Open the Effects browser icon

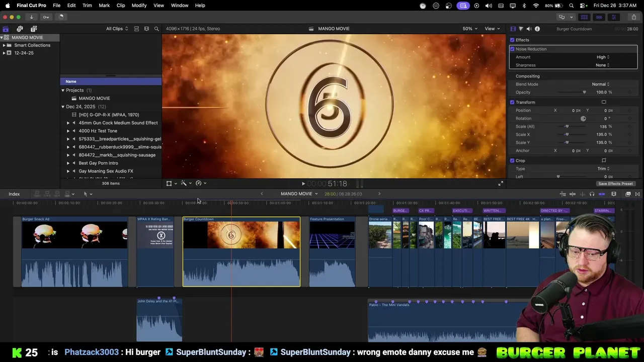628,194
